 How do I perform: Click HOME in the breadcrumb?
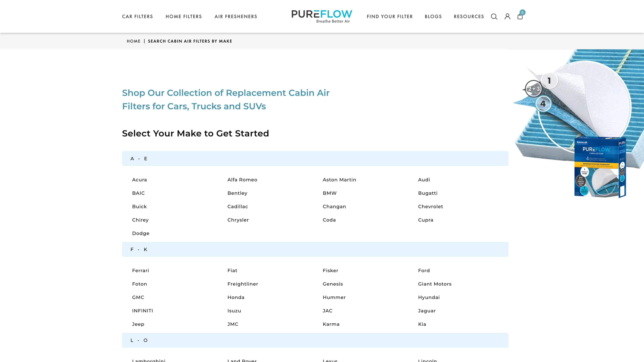pyautogui.click(x=133, y=41)
